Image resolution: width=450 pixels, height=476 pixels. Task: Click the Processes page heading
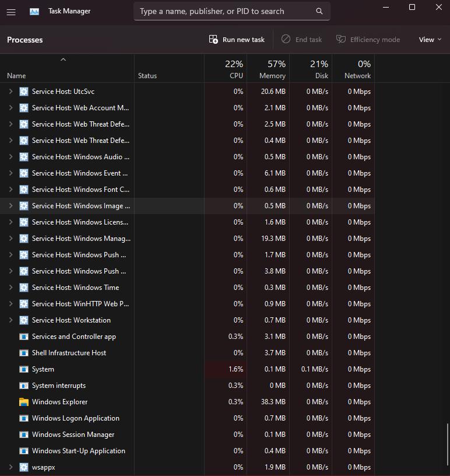(25, 40)
